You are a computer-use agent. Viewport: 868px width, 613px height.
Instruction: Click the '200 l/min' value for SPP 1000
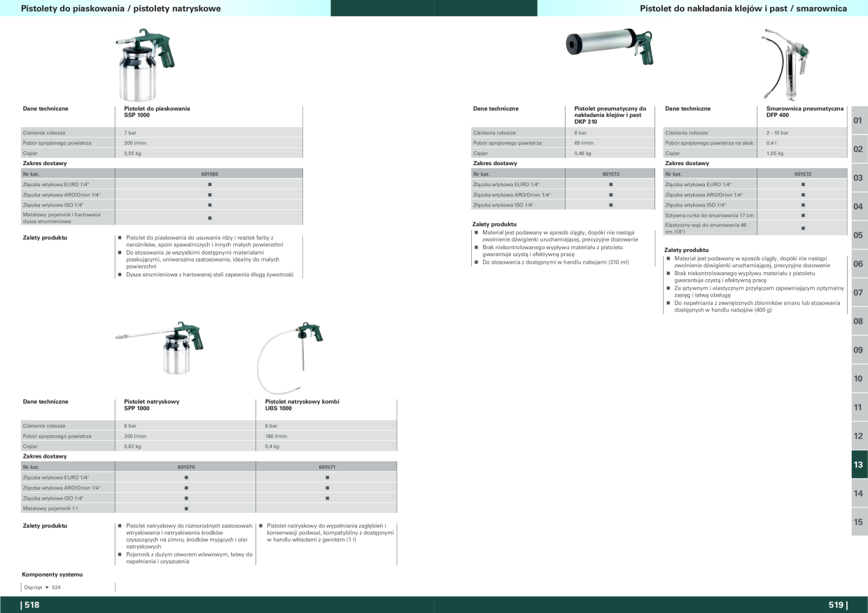(x=135, y=436)
